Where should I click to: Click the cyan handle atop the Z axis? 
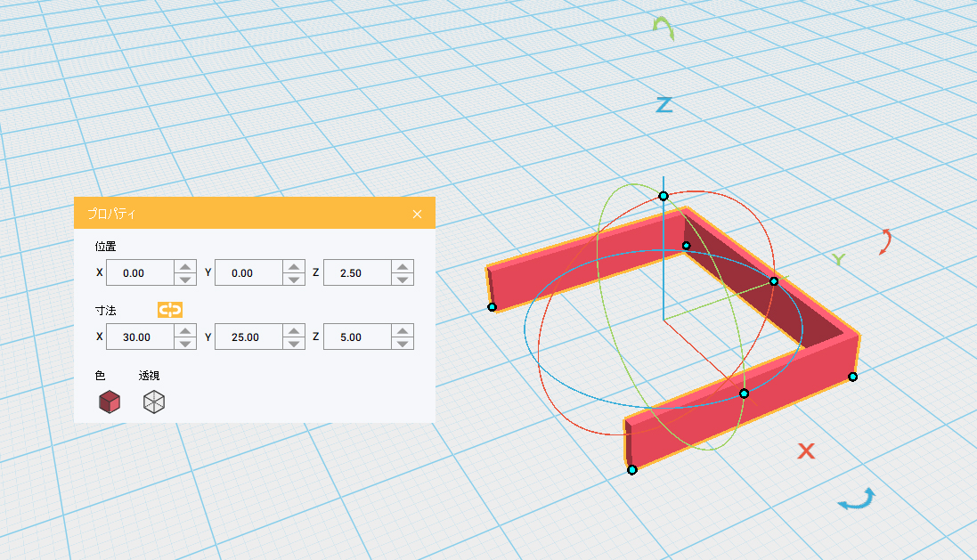pyautogui.click(x=663, y=195)
